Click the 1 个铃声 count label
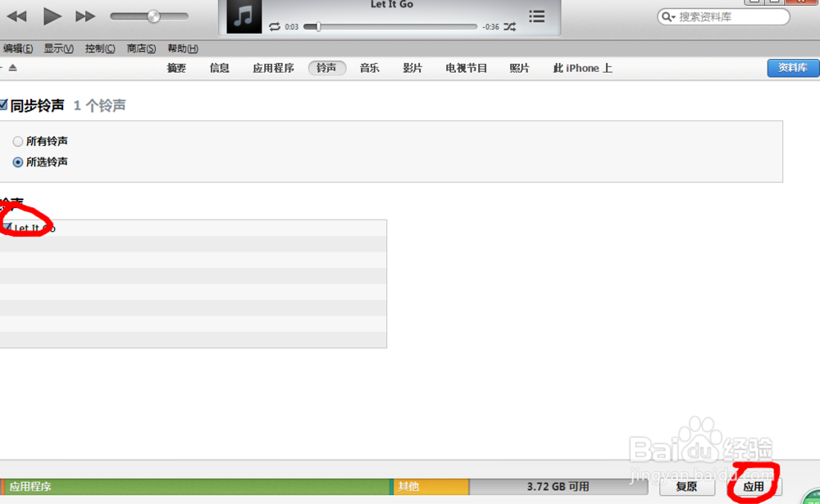 [x=99, y=106]
